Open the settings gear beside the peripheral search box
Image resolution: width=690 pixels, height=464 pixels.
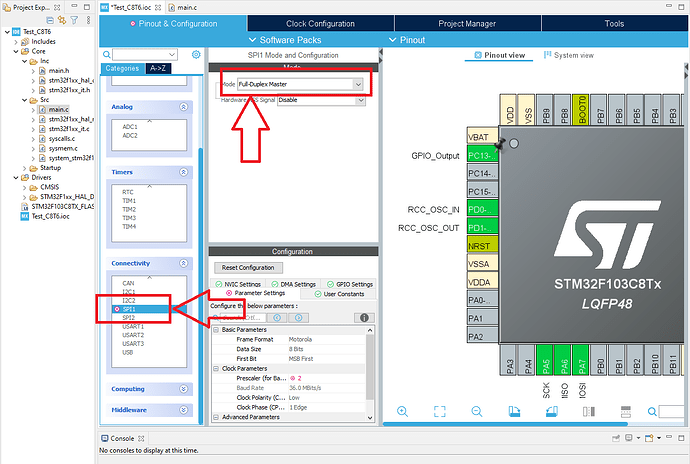(196, 54)
